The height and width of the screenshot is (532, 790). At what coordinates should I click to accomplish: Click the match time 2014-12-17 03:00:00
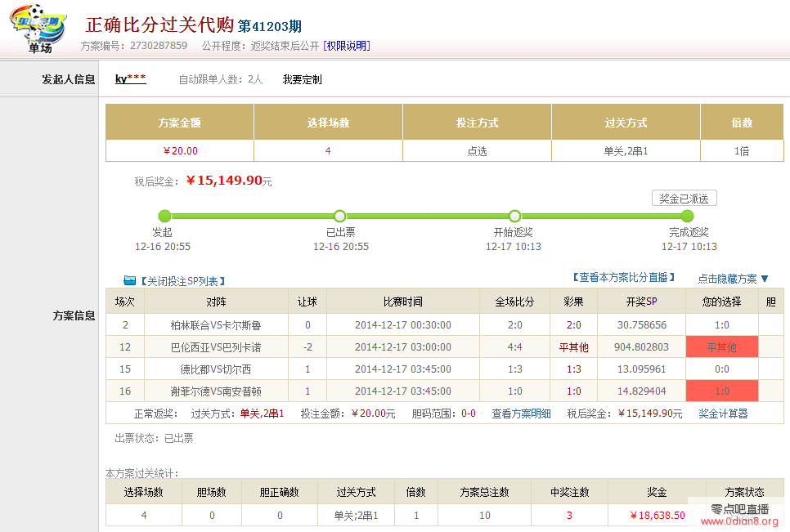[403, 347]
